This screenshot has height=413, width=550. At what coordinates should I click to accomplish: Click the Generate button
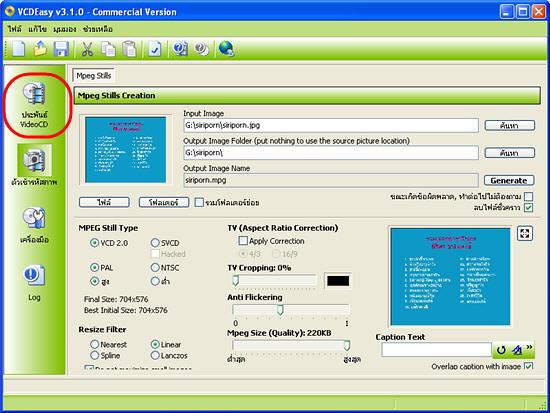[509, 180]
